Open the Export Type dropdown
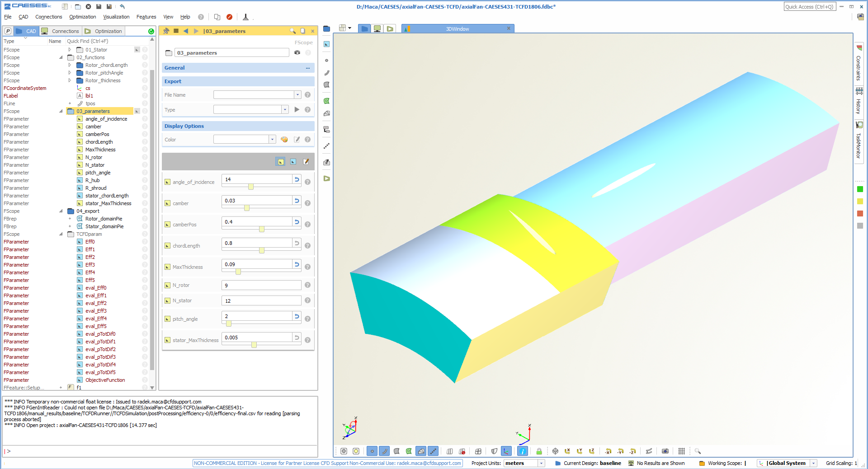 tap(285, 110)
